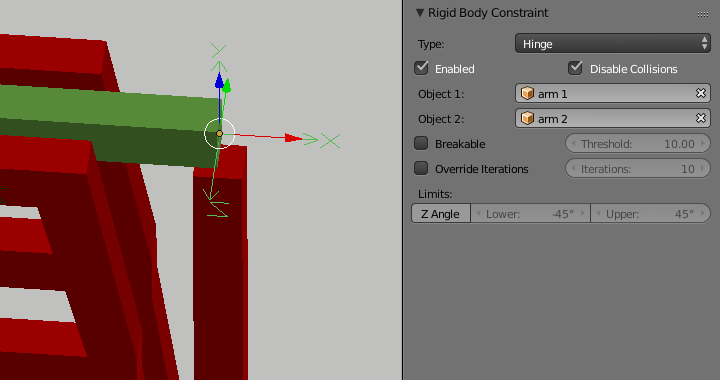720x380 pixels.
Task: Click the blue Z-axis manipulator arrow
Action: [x=219, y=81]
